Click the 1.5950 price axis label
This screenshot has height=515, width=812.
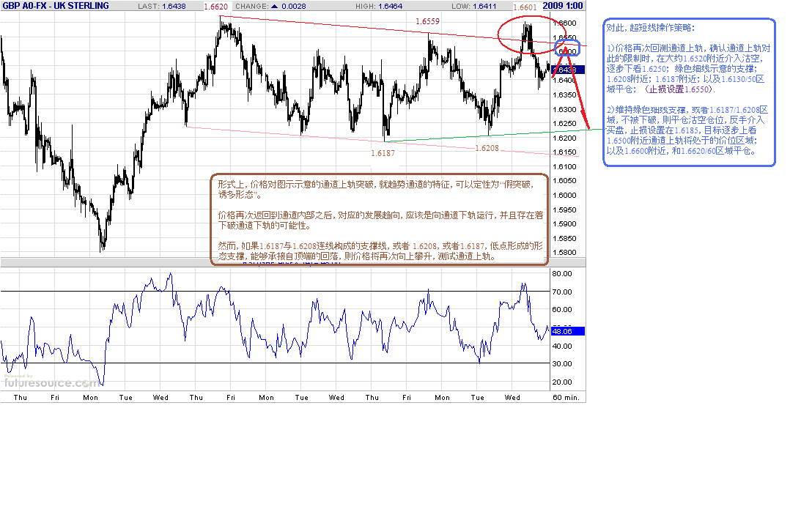tap(564, 210)
